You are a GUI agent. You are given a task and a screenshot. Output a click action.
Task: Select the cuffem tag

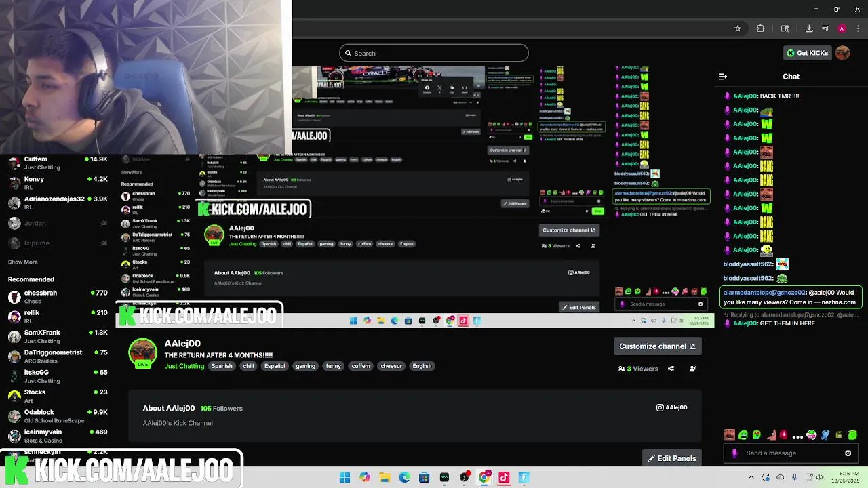(x=361, y=366)
